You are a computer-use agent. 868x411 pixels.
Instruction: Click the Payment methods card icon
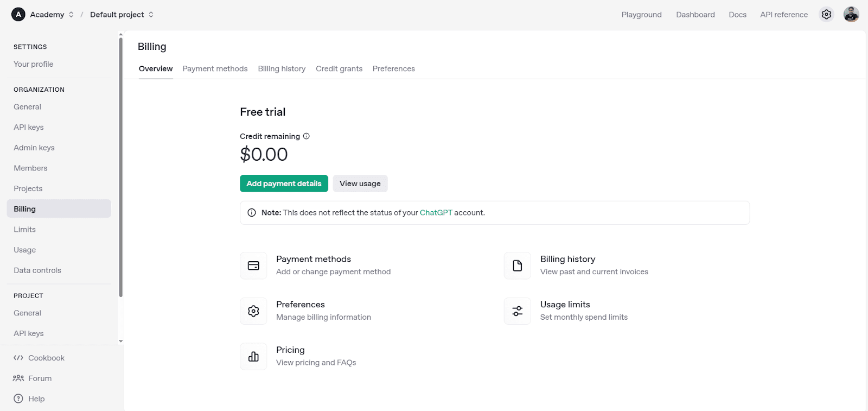253,265
